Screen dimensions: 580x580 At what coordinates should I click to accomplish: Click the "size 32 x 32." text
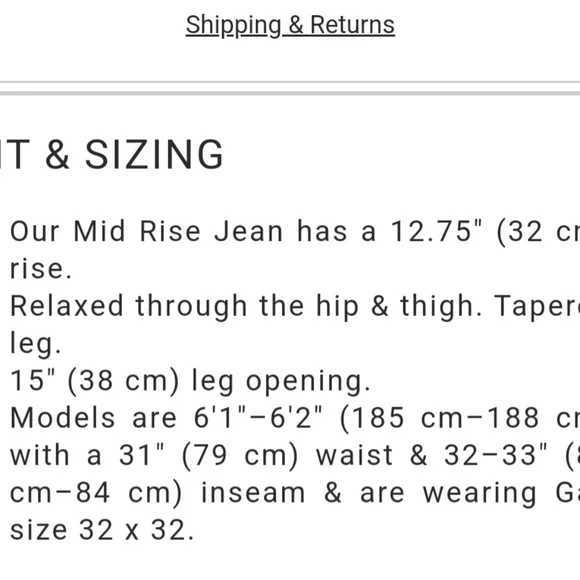click(102, 530)
